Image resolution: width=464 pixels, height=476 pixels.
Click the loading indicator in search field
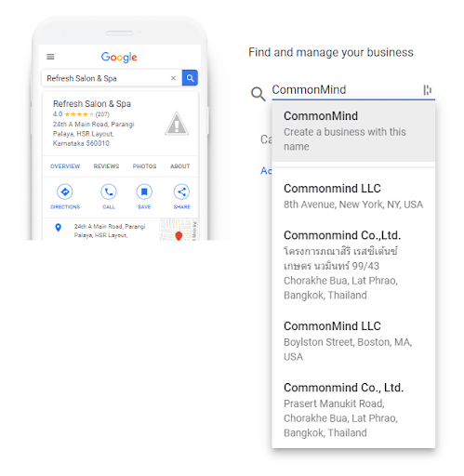pyautogui.click(x=428, y=90)
